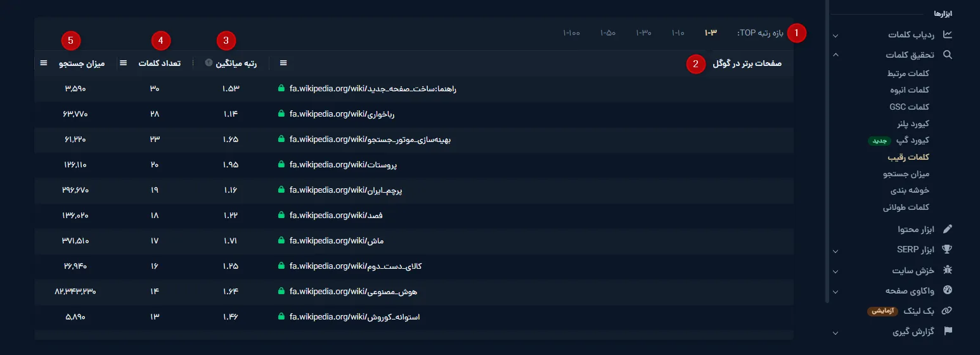The width and height of the screenshot is (980, 355).
Task: Collapse the تحقیق کلمات section chevron
Action: 835,55
